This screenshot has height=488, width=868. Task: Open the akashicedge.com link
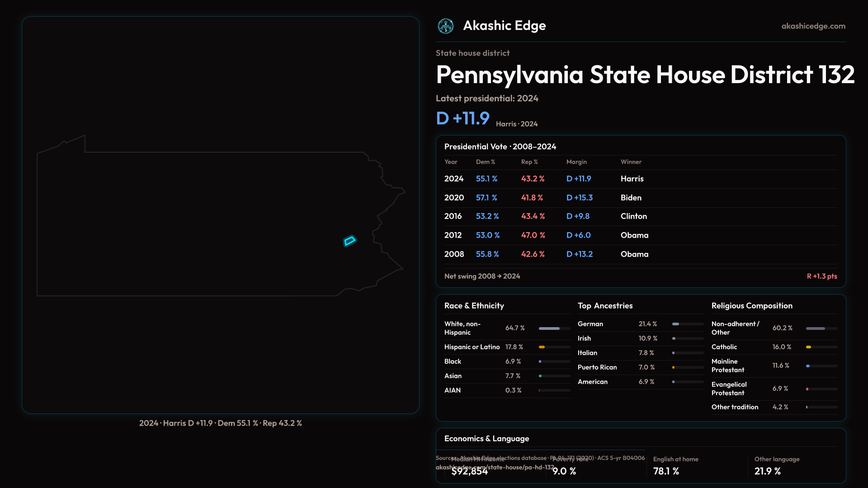[813, 26]
